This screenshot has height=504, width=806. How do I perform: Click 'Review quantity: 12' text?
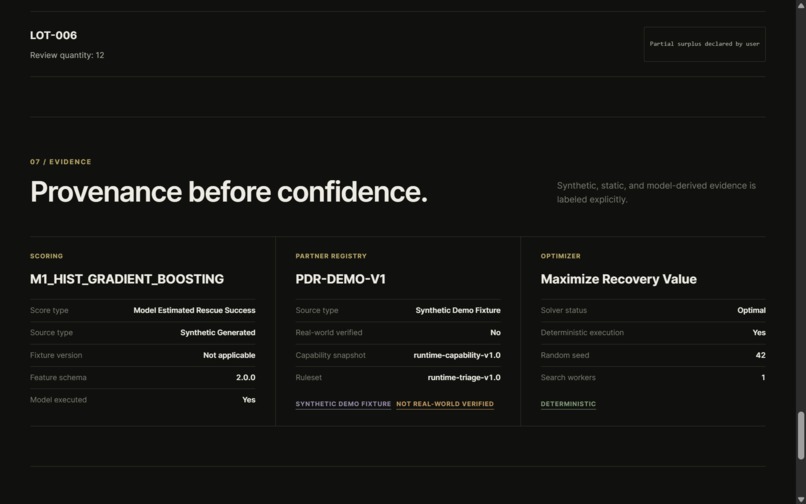pos(67,55)
